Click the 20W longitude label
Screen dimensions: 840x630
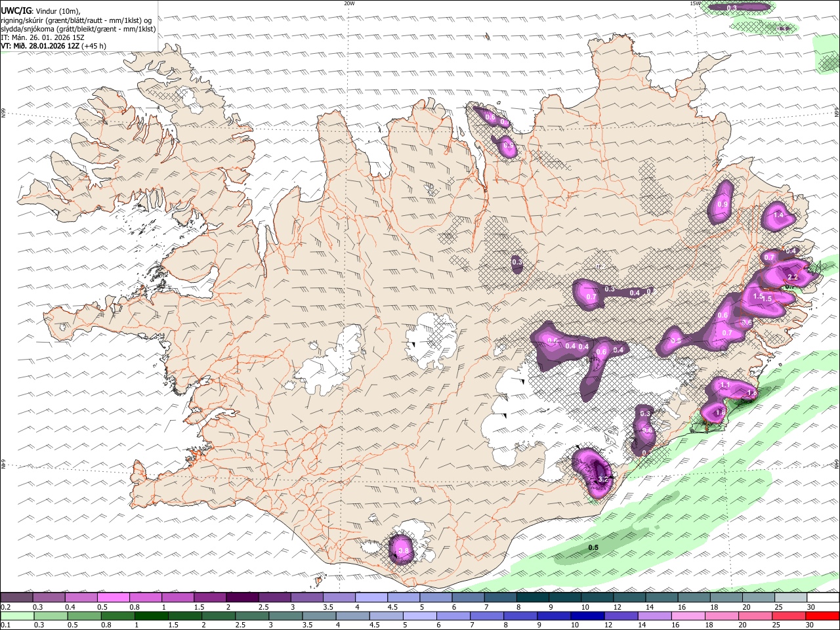point(349,3)
